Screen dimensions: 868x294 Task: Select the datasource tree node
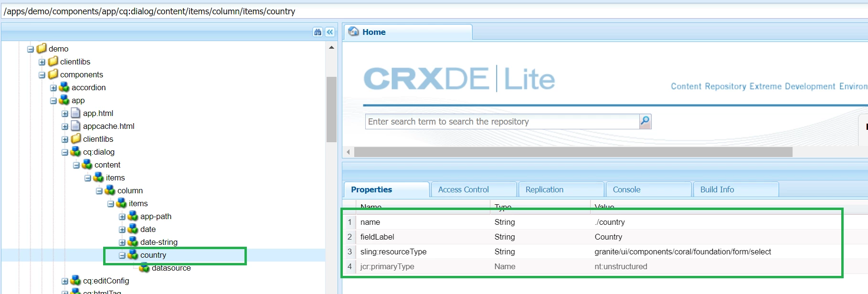pyautogui.click(x=171, y=268)
